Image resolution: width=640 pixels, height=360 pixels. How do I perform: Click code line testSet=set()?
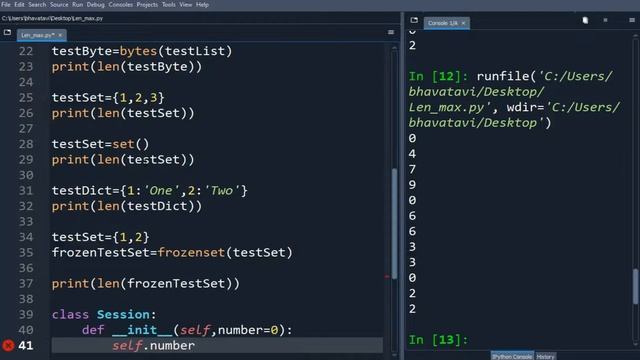100,144
